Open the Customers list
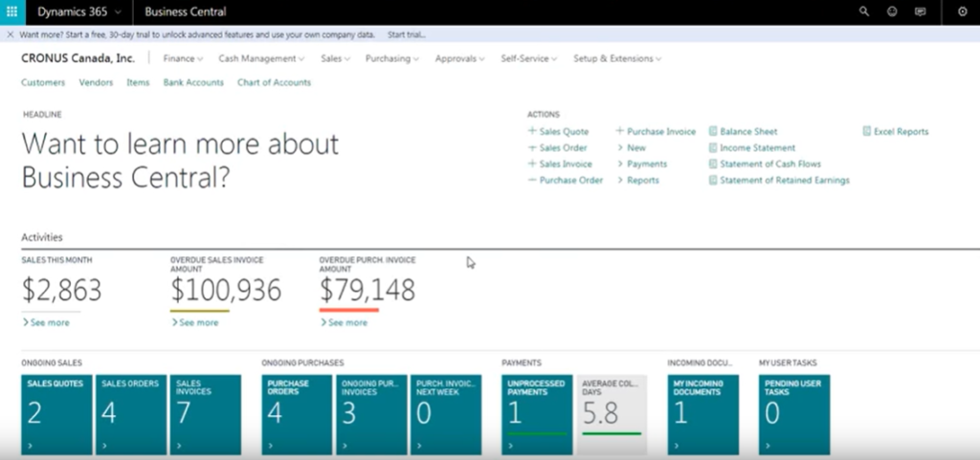 pyautogui.click(x=43, y=82)
